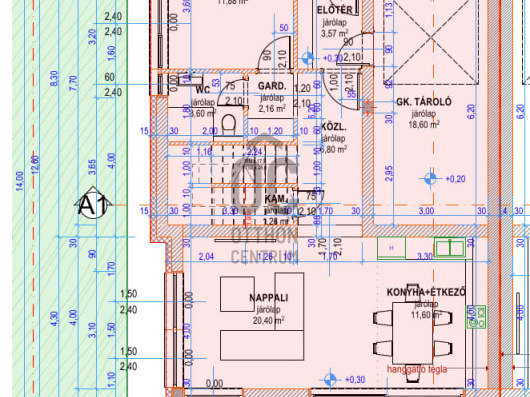Click the 3,65 vertical dimension
This screenshot has height=397, width=530.
click(93, 168)
